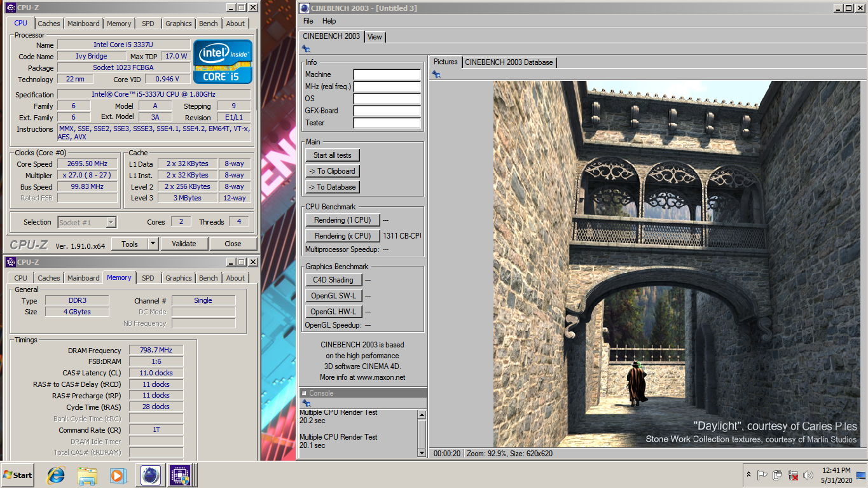Image resolution: width=868 pixels, height=488 pixels.
Task: Open the Help menu in CINEBENCH
Action: pyautogui.click(x=329, y=21)
